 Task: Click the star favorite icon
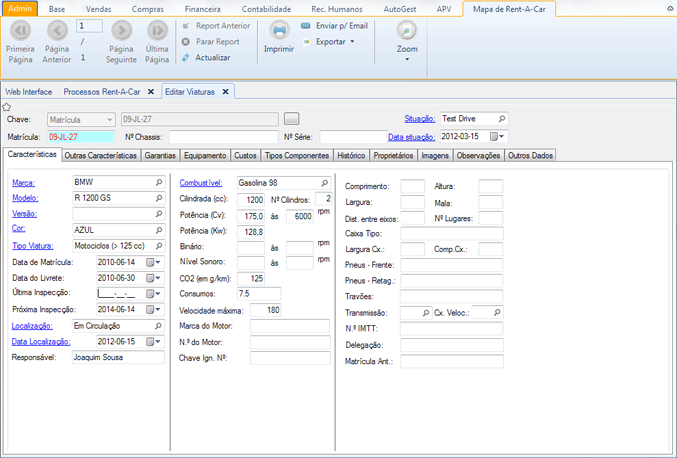(6, 106)
